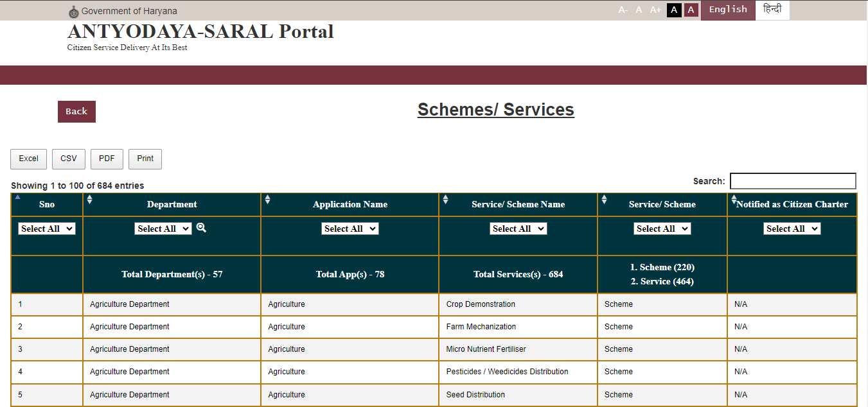This screenshot has width=868, height=407.
Task: Sort by Sno column arrow
Action: [x=17, y=197]
